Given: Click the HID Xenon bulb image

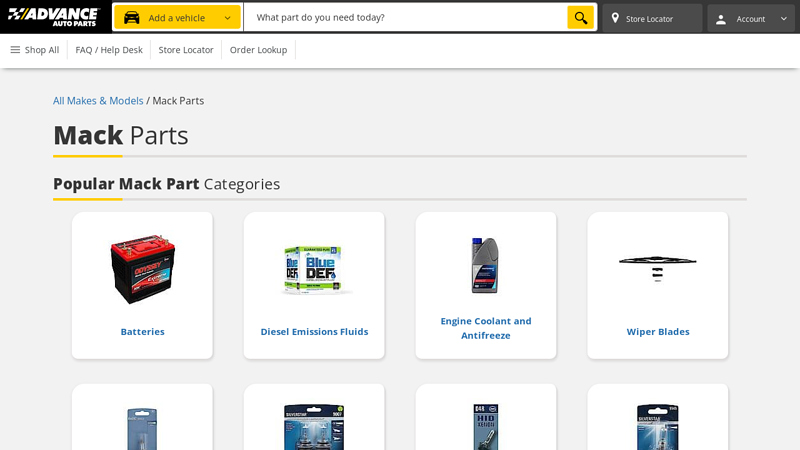Looking at the screenshot, I should tap(486, 428).
